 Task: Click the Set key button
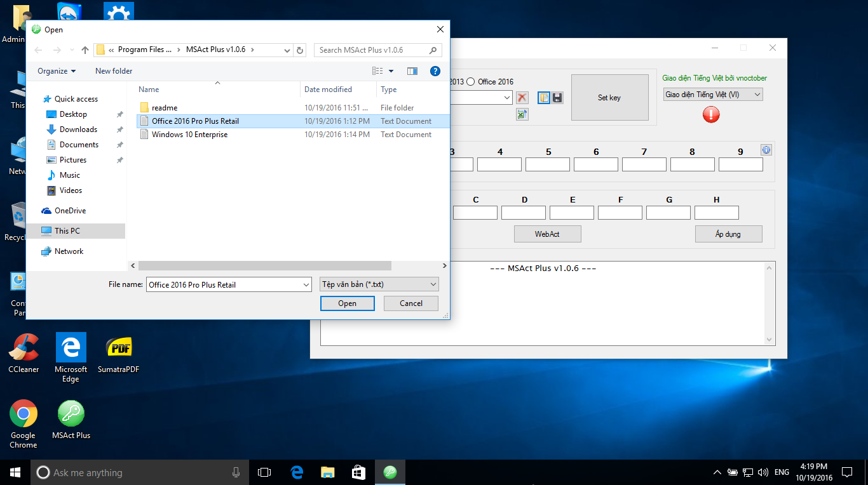point(609,98)
